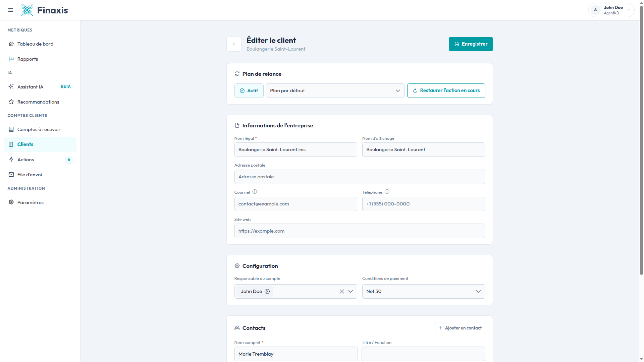Click the Plan de relance refresh icon

pos(237,74)
